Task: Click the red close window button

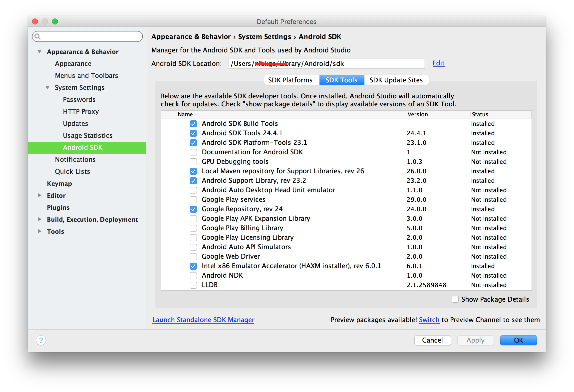Action: pyautogui.click(x=35, y=22)
